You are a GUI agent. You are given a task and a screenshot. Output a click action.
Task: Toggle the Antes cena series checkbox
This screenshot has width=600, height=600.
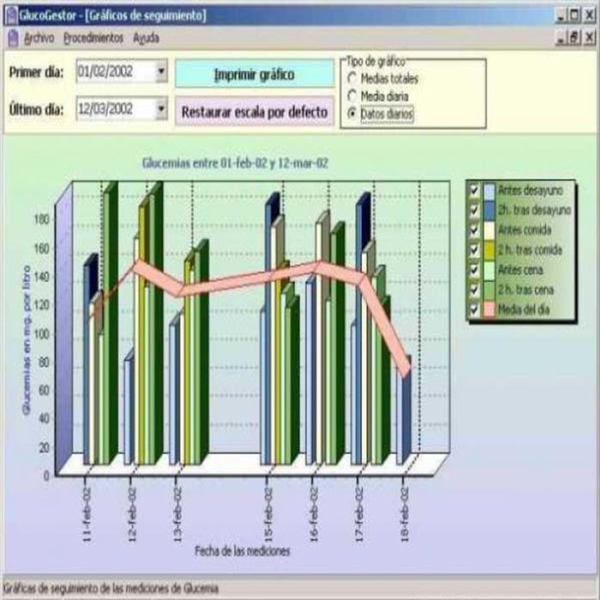click(474, 269)
